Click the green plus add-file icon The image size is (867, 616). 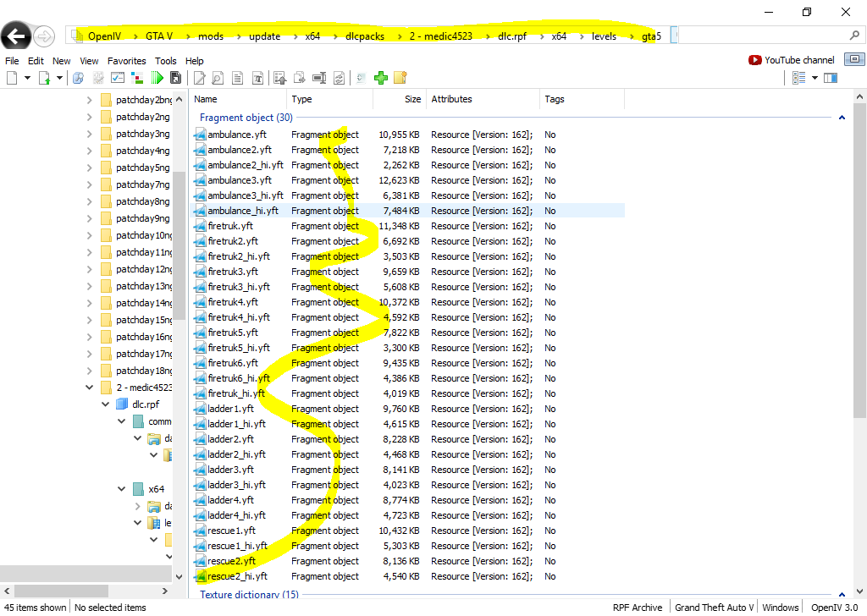(x=381, y=78)
